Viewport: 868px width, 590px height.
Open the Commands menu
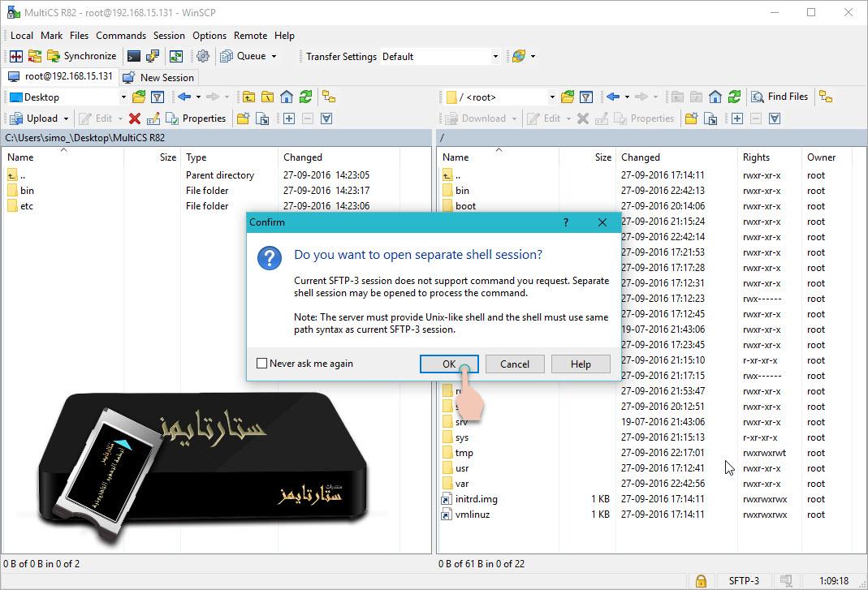(120, 36)
